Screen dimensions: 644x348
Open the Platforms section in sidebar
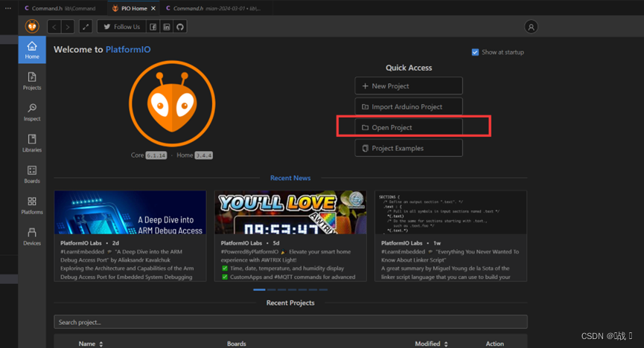click(32, 205)
